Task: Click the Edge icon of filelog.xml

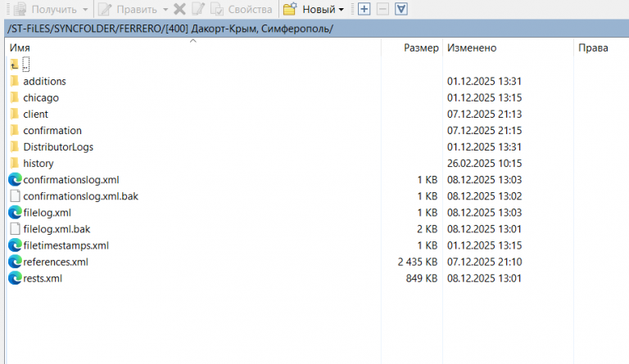Action: 15,212
